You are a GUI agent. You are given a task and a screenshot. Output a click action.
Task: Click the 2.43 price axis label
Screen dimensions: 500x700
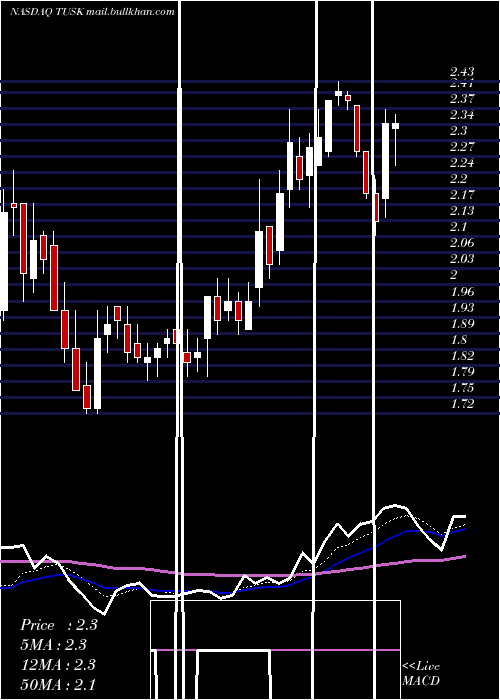(x=462, y=72)
